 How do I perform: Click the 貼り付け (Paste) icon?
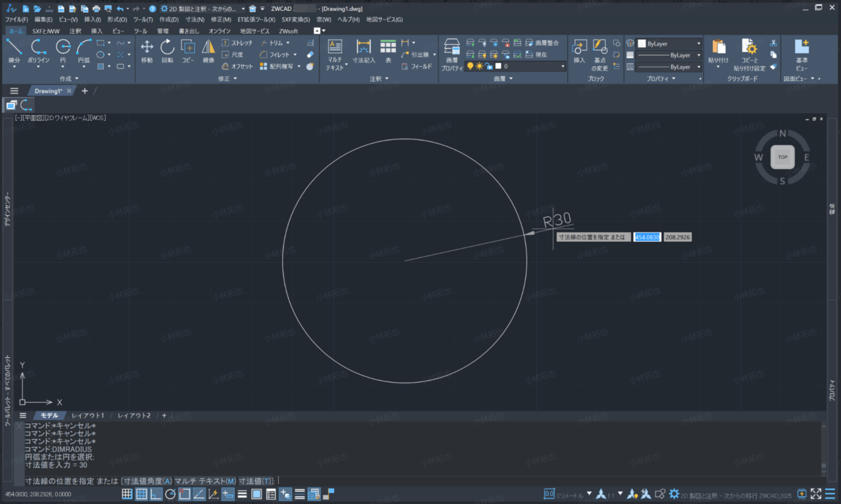click(x=719, y=51)
